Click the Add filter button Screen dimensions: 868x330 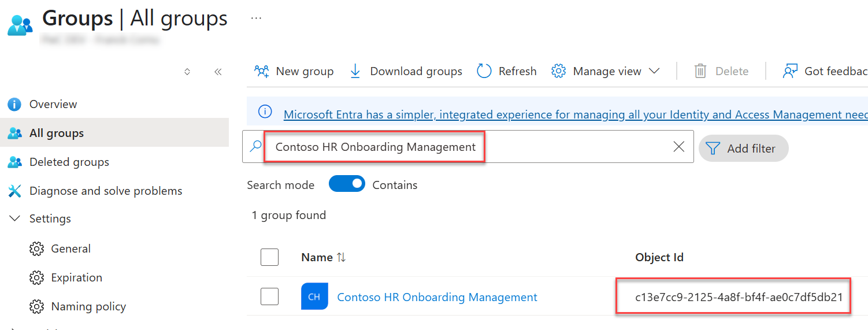743,149
